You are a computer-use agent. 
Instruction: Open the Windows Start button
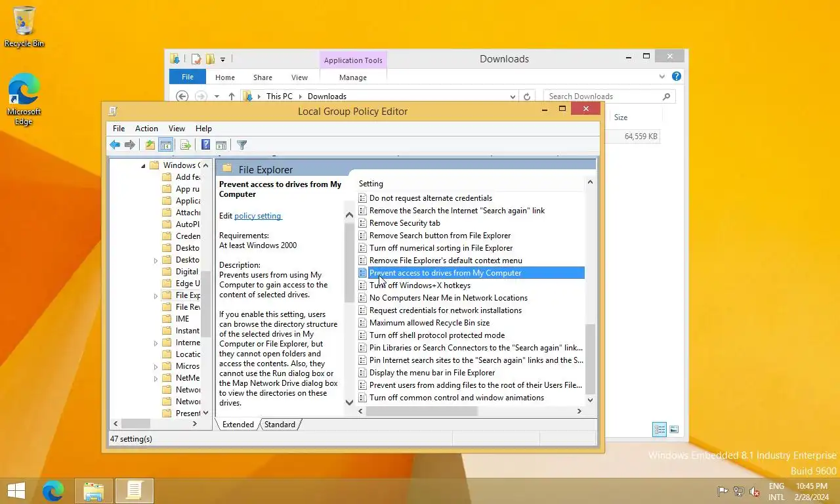[x=16, y=491]
